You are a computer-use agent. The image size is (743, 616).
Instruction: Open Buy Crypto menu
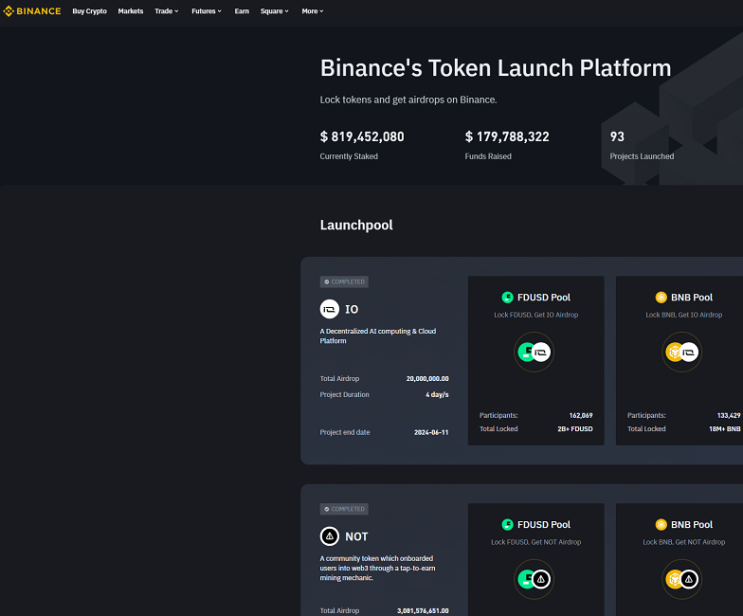click(89, 11)
